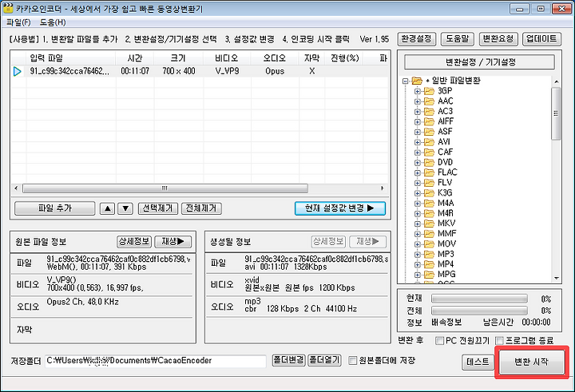This screenshot has height=392, width=575.
Task: Click the 입력 파일 column header
Action: 71,58
